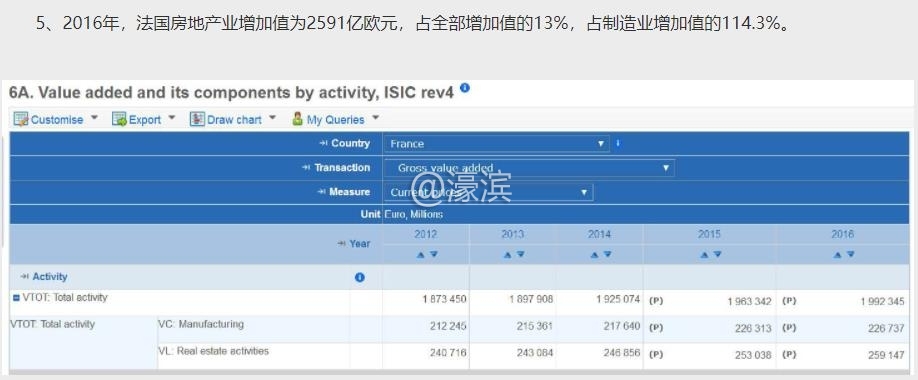The width and height of the screenshot is (918, 380).
Task: Click Real estate 2015 value 253 038
Action: pyautogui.click(x=753, y=355)
